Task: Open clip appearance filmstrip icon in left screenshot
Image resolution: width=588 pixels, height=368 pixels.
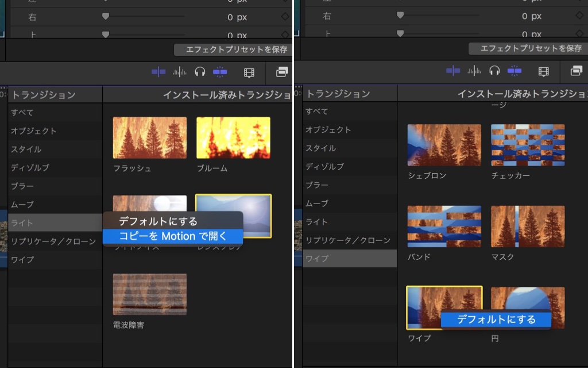Action: point(249,72)
